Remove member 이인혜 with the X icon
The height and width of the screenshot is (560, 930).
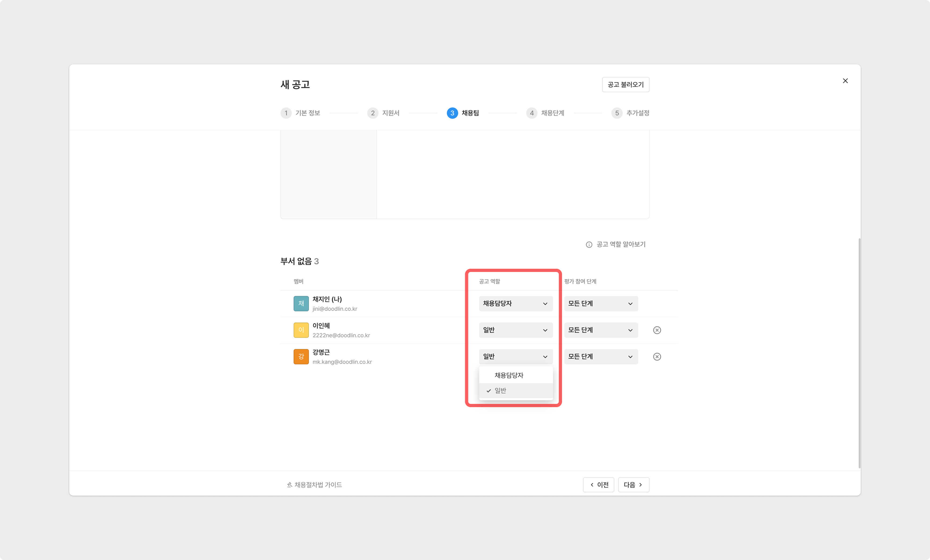(657, 330)
